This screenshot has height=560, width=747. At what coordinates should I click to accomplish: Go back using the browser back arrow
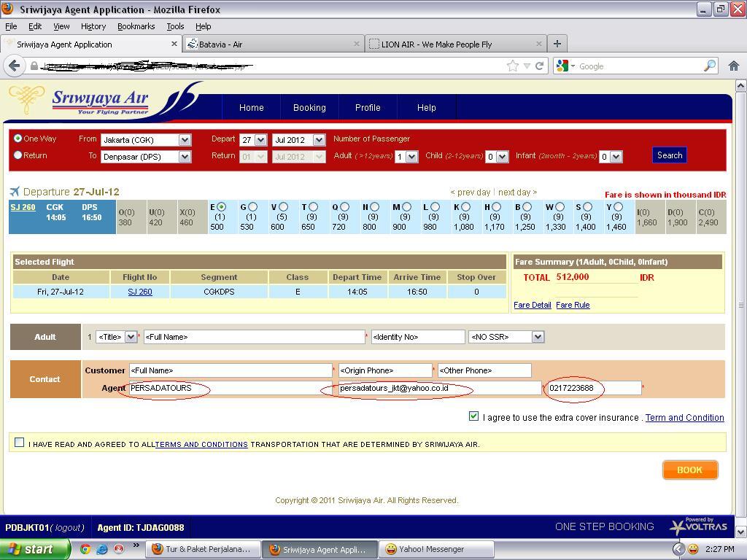click(15, 66)
